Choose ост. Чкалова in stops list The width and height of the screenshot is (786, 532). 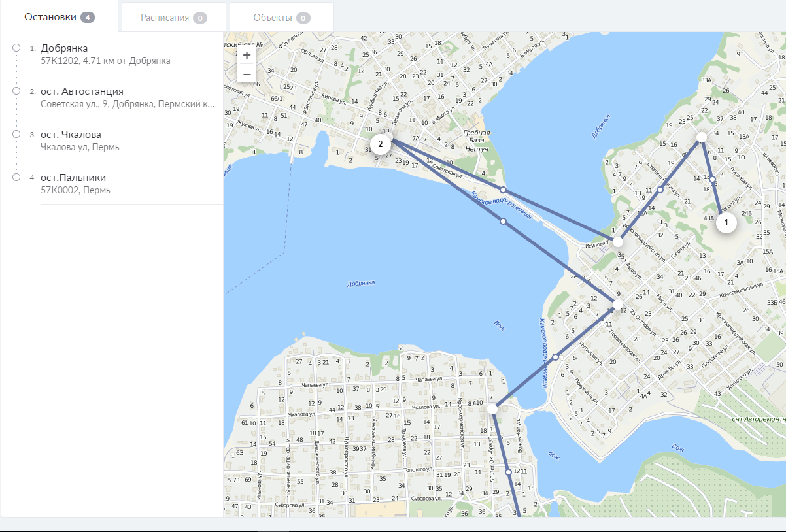[x=71, y=134]
